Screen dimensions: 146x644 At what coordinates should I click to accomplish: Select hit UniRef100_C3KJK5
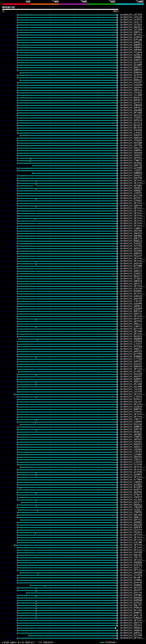coord(131,301)
